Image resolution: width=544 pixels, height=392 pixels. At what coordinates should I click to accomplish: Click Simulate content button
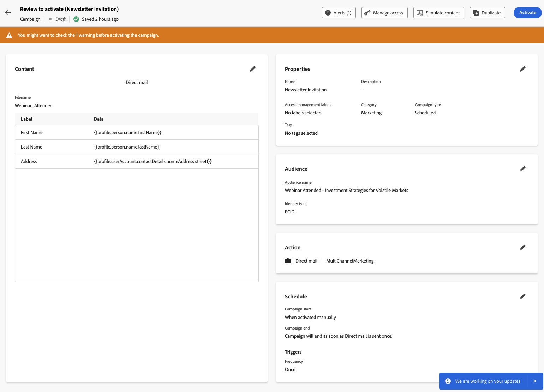(439, 13)
